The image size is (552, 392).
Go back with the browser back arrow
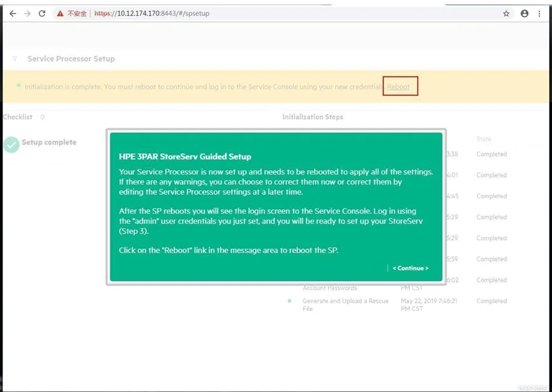coord(13,13)
